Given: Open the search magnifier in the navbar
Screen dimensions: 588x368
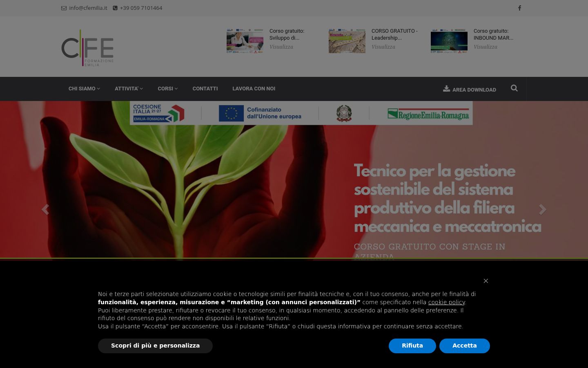Looking at the screenshot, I should (514, 88).
